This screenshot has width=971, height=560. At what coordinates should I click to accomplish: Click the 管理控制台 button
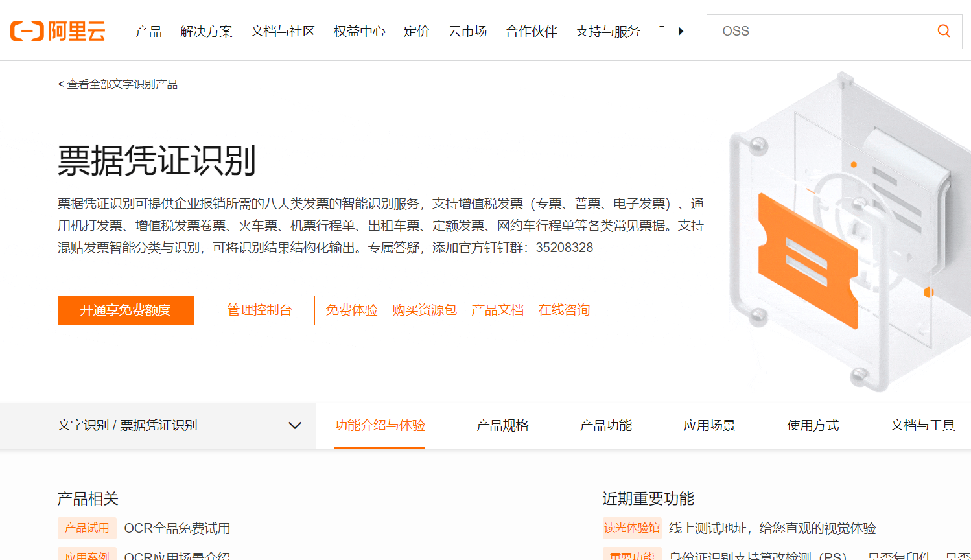click(260, 310)
